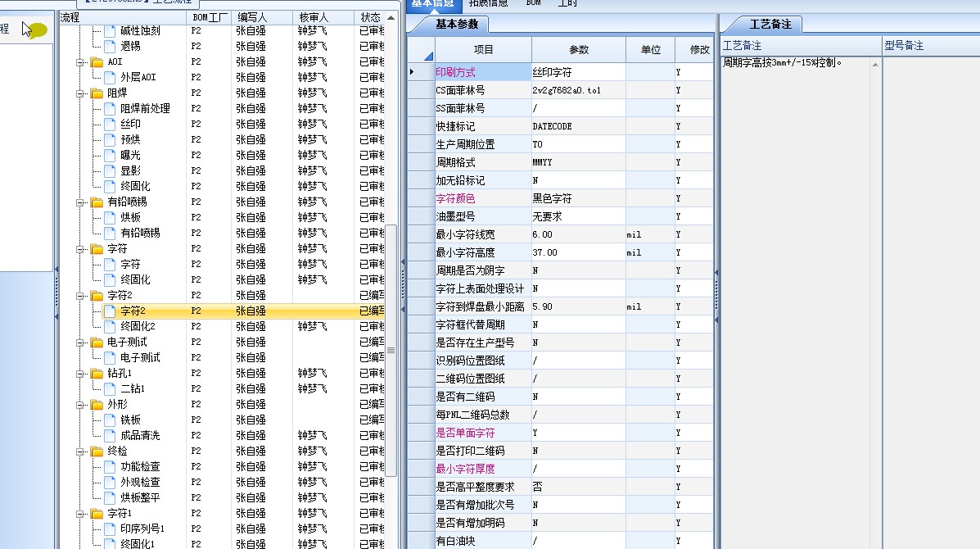980x549 pixels.
Task: Open the BOM tab at top
Action: click(533, 4)
